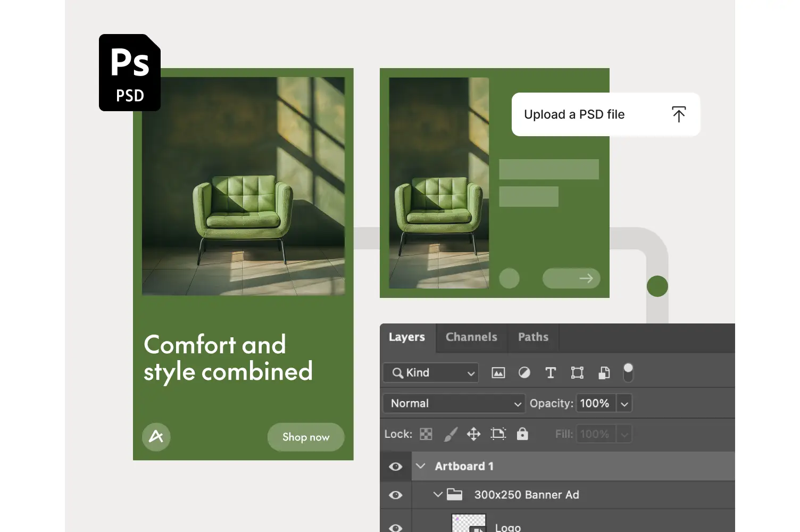The image size is (800, 532).
Task: Open the Paths tab
Action: click(533, 337)
